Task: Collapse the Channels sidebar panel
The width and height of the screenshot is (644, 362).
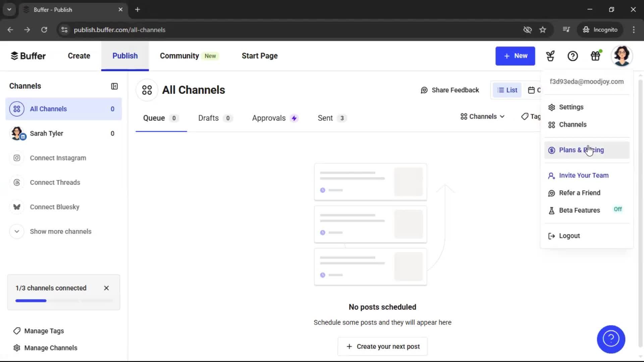Action: 114,86
